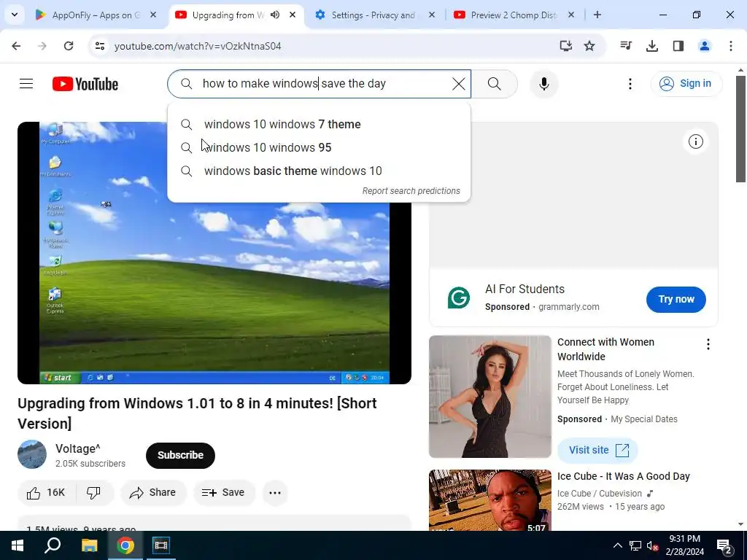Like the video with thumbs-up
Viewport: 747px width, 560px height.
pyautogui.click(x=46, y=492)
